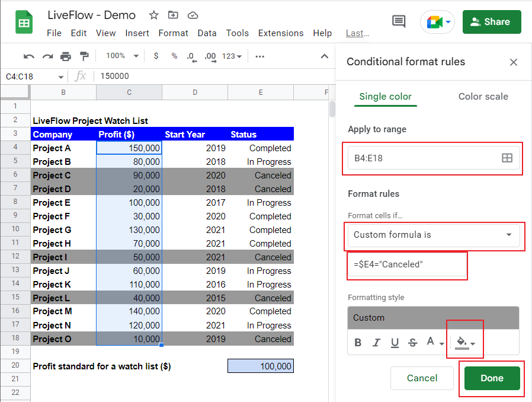Open the Format menu
This screenshot has height=402, width=532.
173,33
